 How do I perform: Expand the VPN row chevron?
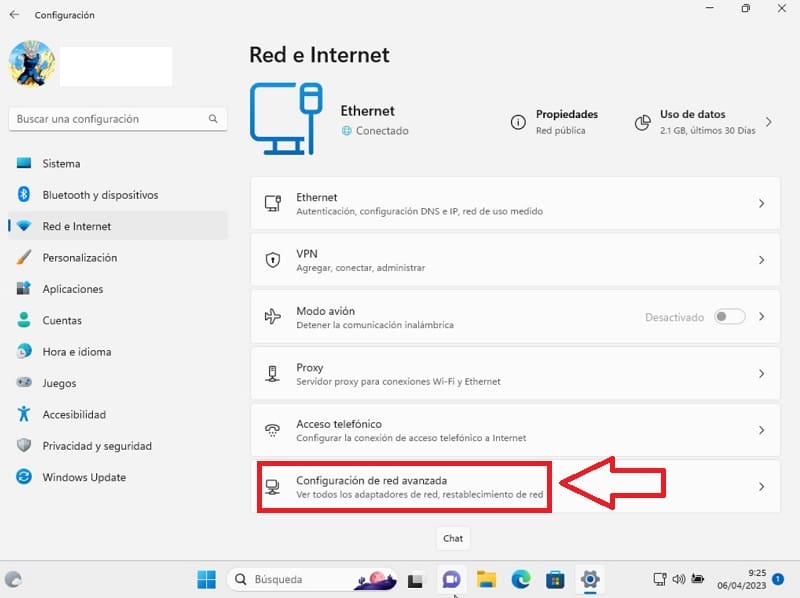[x=761, y=260]
